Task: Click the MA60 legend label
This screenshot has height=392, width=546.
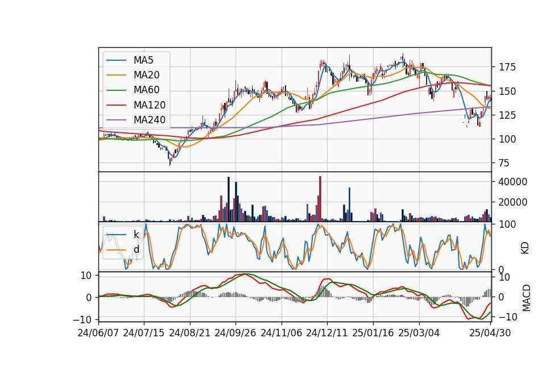Action: [146, 90]
